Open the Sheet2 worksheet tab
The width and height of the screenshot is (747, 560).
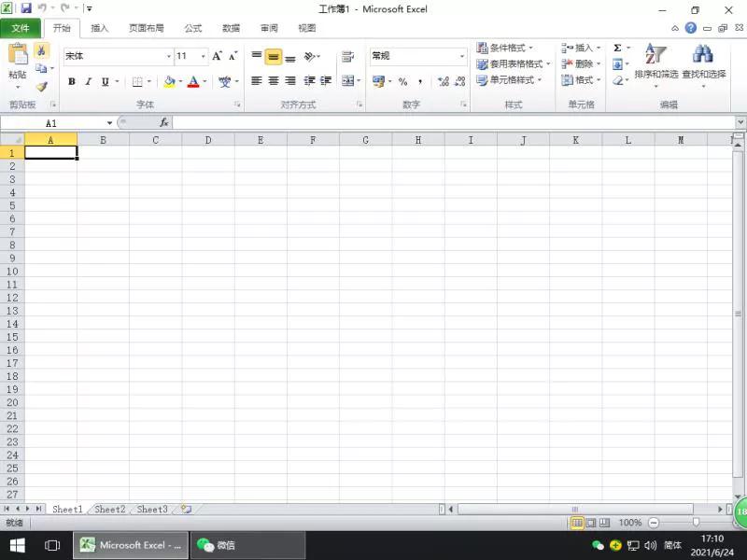tap(109, 509)
